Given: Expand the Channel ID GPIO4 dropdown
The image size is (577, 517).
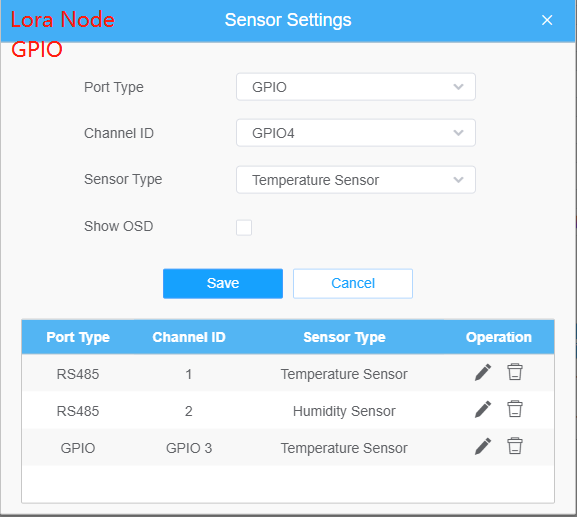Looking at the screenshot, I should click(x=356, y=133).
